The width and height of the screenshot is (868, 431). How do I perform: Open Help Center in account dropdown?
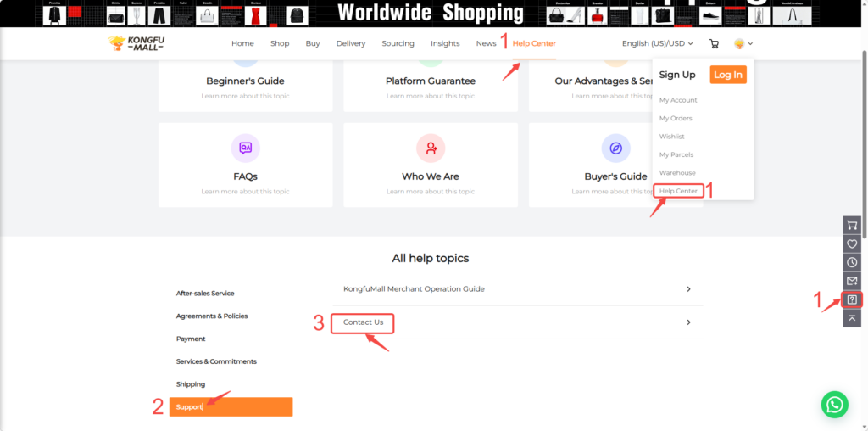point(678,191)
